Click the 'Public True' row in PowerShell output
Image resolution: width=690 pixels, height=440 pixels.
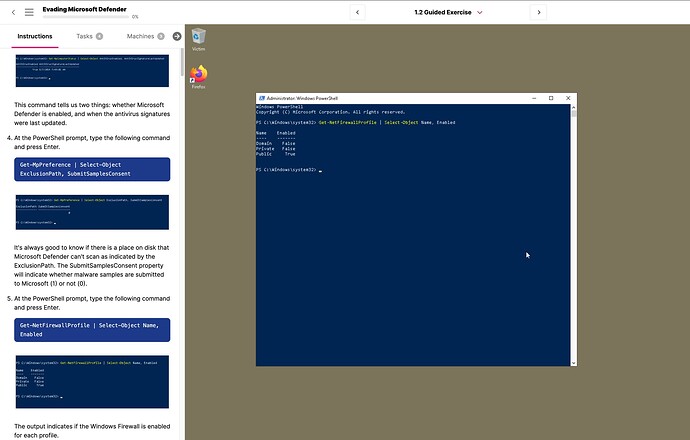(x=275, y=154)
